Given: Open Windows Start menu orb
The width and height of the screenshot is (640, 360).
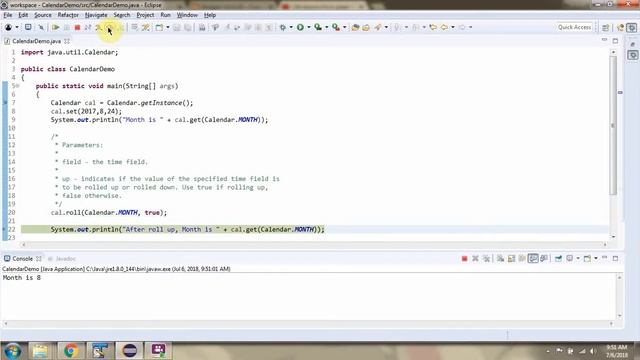Looking at the screenshot, I should coord(13,351).
